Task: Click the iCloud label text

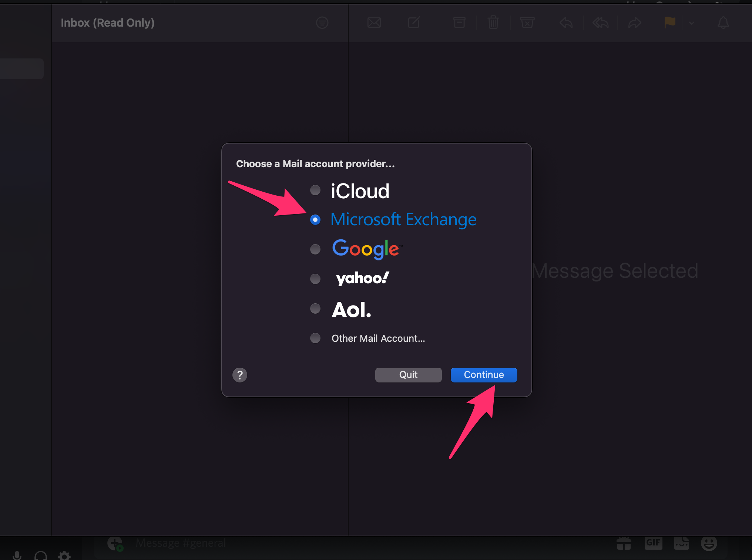Action: (360, 191)
